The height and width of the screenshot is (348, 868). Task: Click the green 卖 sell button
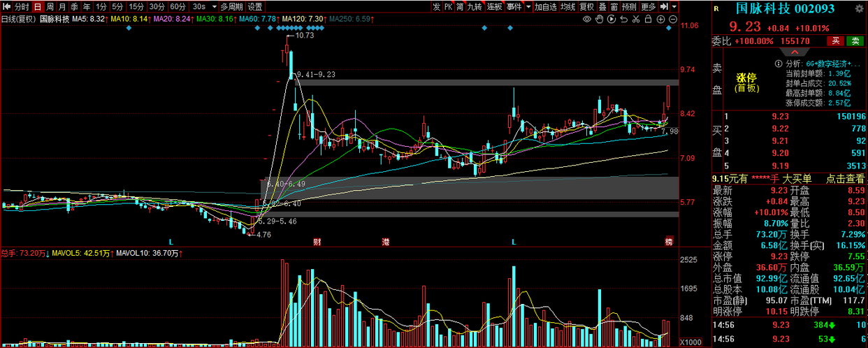pyautogui.click(x=853, y=41)
